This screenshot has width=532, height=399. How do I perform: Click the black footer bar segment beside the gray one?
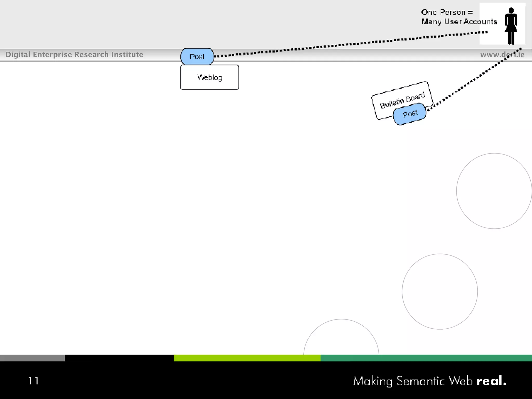pyautogui.click(x=119, y=358)
